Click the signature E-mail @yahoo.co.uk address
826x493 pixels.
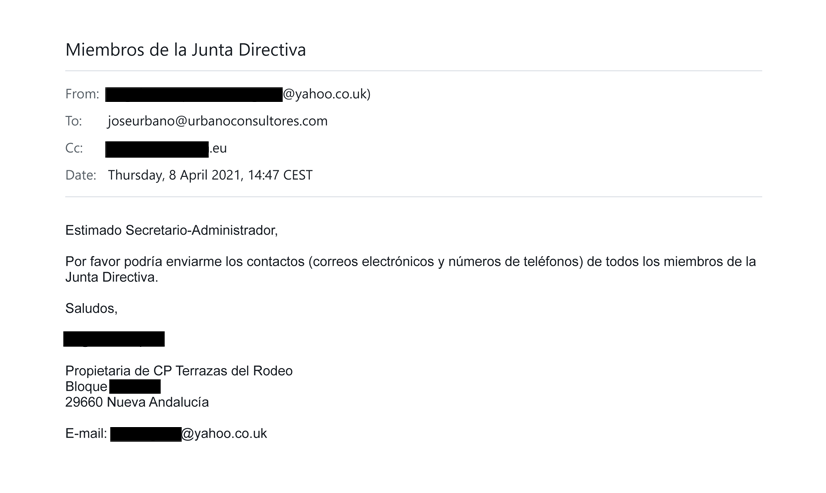pos(189,434)
